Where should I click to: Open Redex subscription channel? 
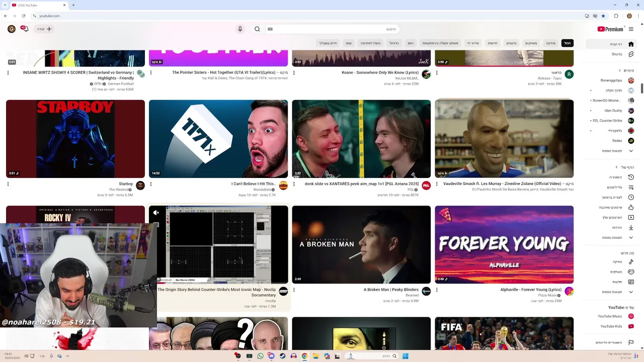coord(611,141)
